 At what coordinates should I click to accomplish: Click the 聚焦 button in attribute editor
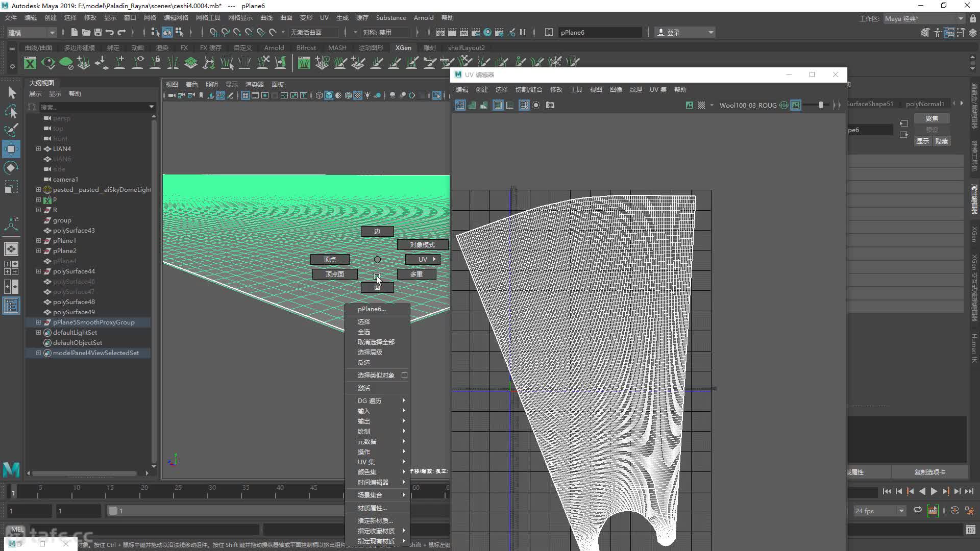point(932,118)
